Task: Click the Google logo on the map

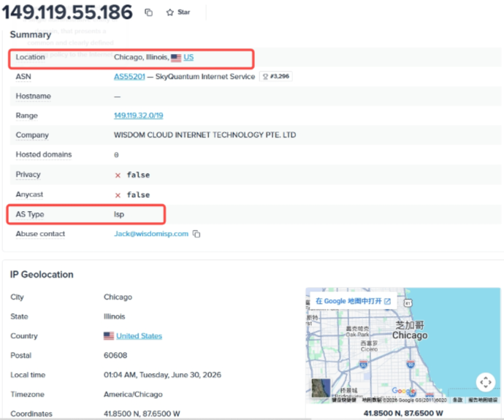Action: pyautogui.click(x=404, y=391)
